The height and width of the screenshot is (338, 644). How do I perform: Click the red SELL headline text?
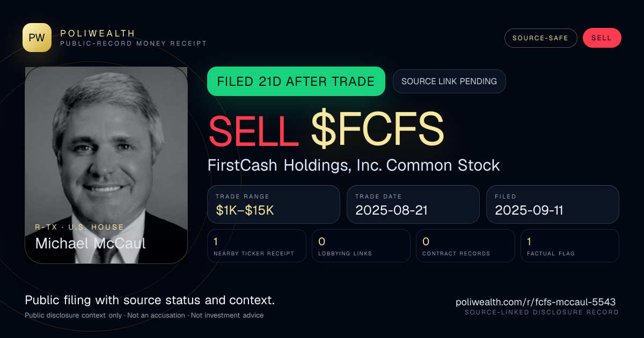pos(253,131)
